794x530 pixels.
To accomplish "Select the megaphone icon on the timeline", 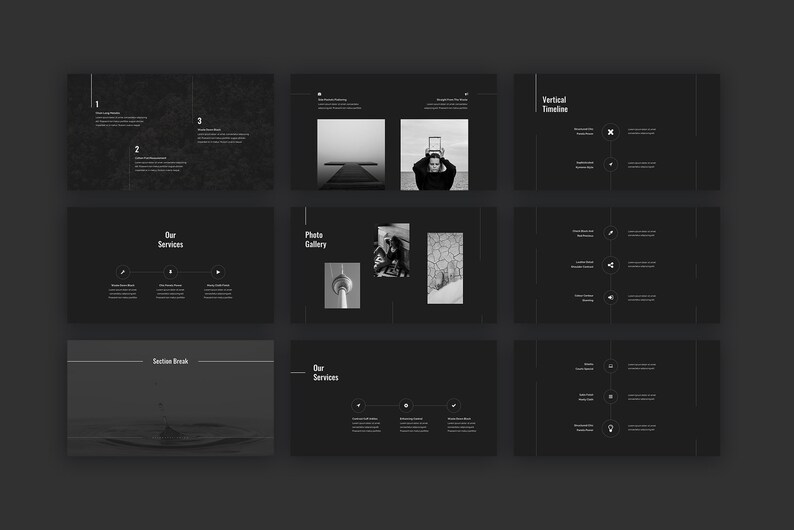I will click(x=611, y=298).
